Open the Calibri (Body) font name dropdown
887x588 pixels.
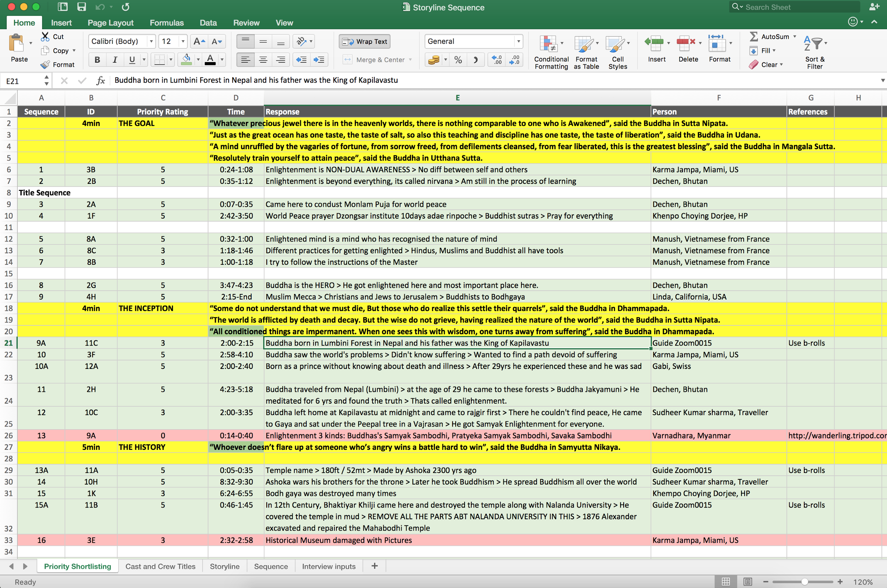(x=151, y=41)
